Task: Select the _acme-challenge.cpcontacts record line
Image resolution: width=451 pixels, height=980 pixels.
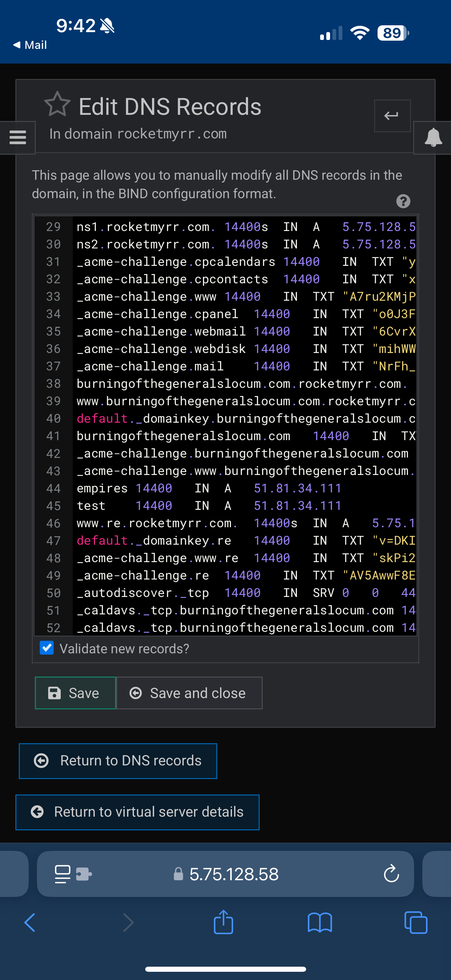Action: pyautogui.click(x=246, y=279)
